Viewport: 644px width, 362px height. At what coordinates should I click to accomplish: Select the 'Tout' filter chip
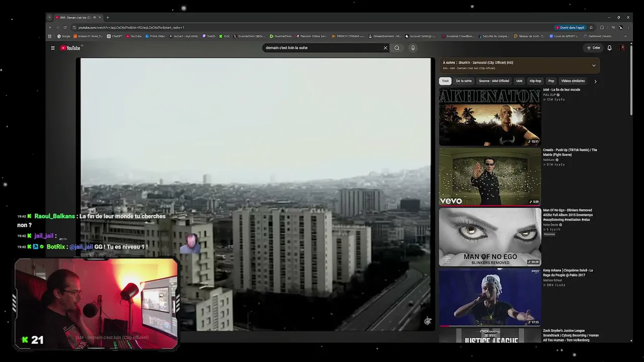445,81
